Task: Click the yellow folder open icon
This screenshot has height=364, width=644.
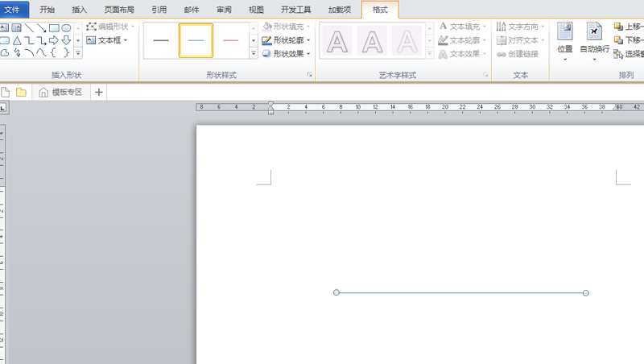Action: coord(21,92)
